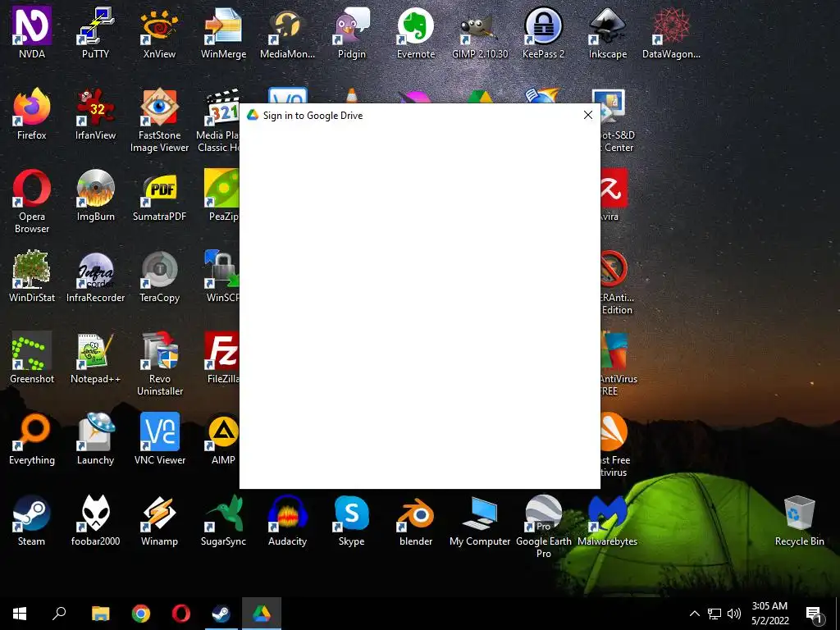The height and width of the screenshot is (630, 840).
Task: Click the DataWagon desktop shortcut
Action: click(x=671, y=32)
